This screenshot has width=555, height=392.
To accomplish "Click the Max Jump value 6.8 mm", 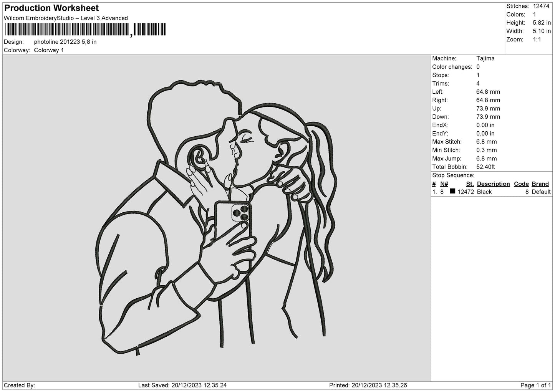I will (x=486, y=159).
